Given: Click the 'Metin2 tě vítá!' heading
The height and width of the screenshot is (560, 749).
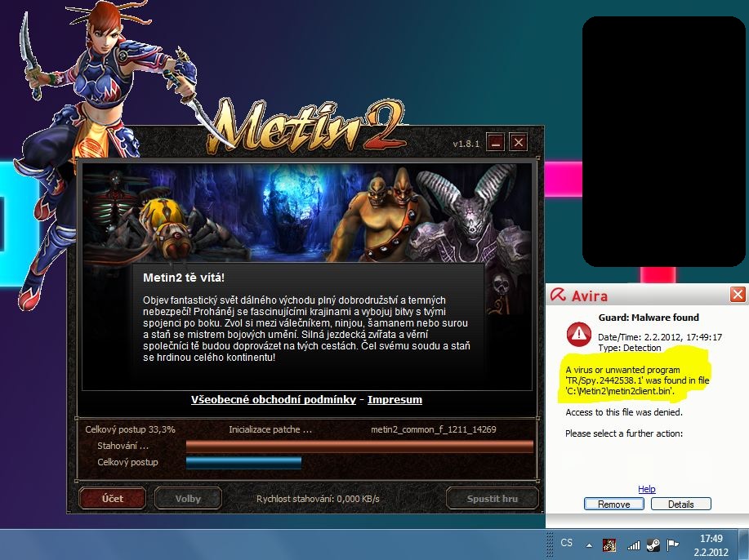Looking at the screenshot, I should tap(184, 278).
